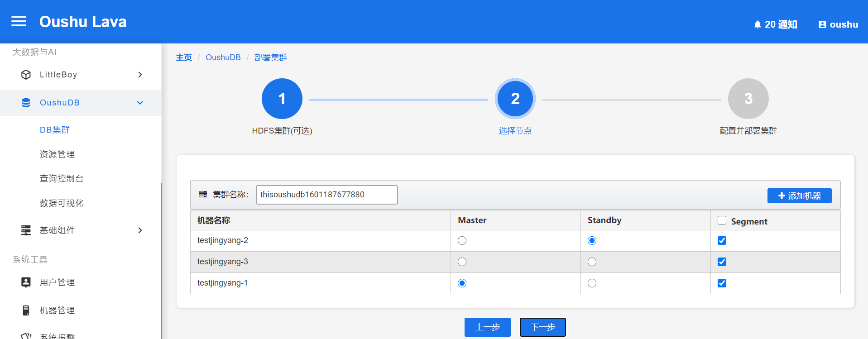The width and height of the screenshot is (868, 339).
Task: Set testjingyang-3 as Standby node
Action: pos(592,262)
